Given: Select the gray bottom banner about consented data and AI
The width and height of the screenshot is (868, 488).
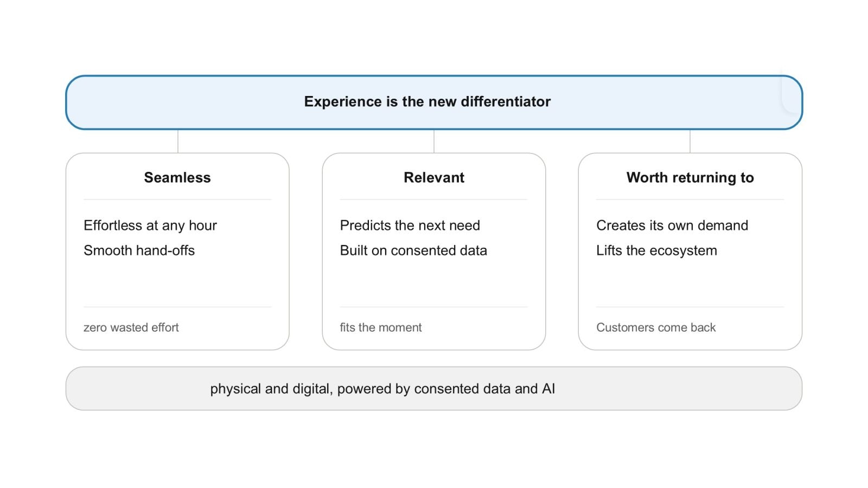Looking at the screenshot, I should (434, 389).
